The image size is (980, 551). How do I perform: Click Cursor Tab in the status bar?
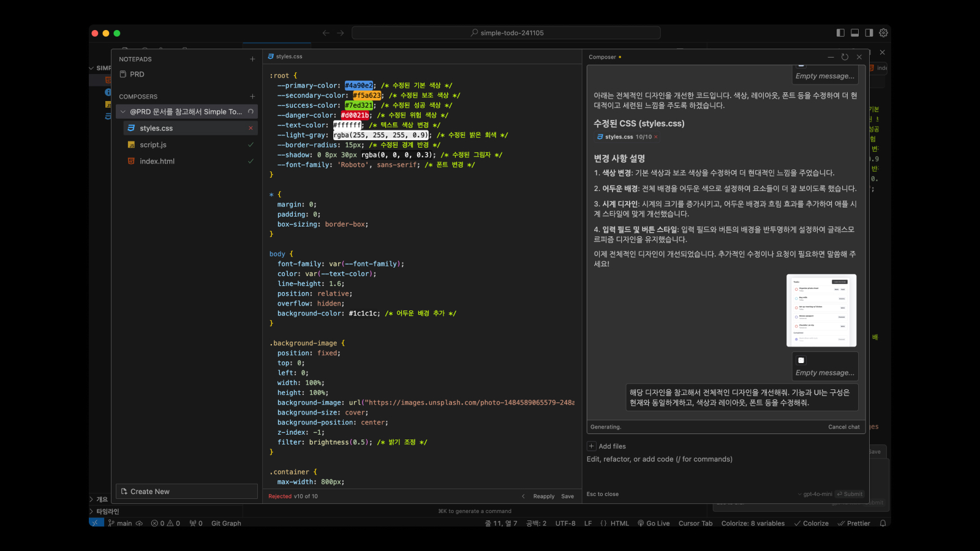point(695,523)
